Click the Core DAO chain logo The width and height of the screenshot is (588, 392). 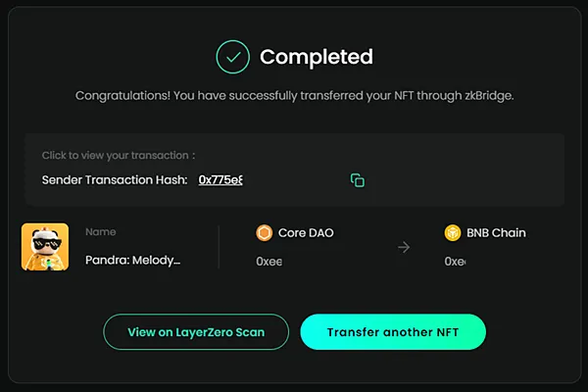(264, 233)
